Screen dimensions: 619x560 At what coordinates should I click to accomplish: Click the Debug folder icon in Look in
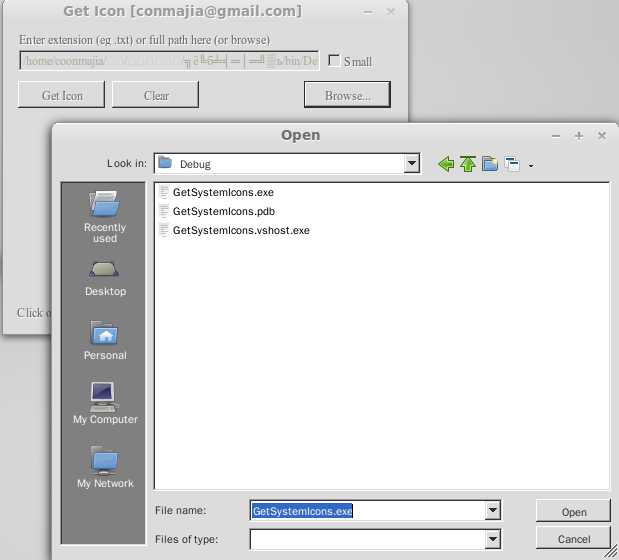pyautogui.click(x=165, y=162)
